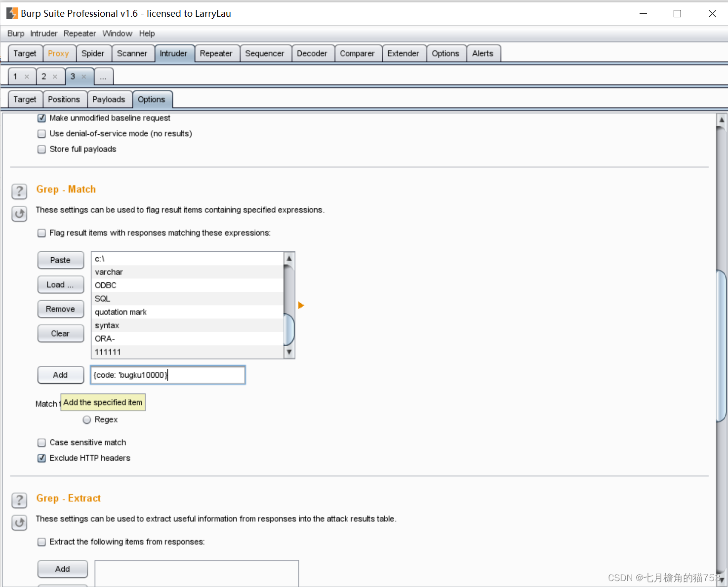Click the Burp Suite logo icon
This screenshot has width=728, height=587.
coord(12,13)
